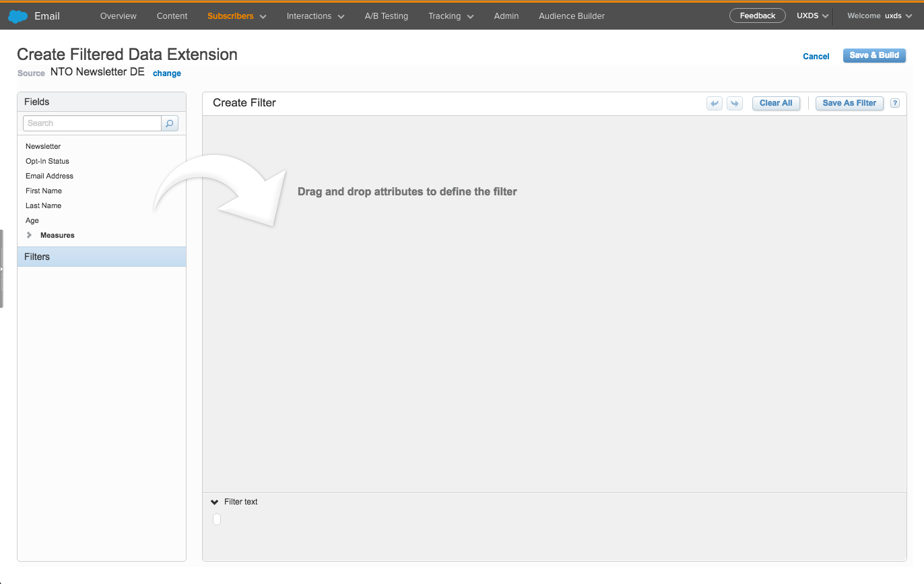This screenshot has height=584, width=924.
Task: Click the change source link
Action: click(x=167, y=73)
